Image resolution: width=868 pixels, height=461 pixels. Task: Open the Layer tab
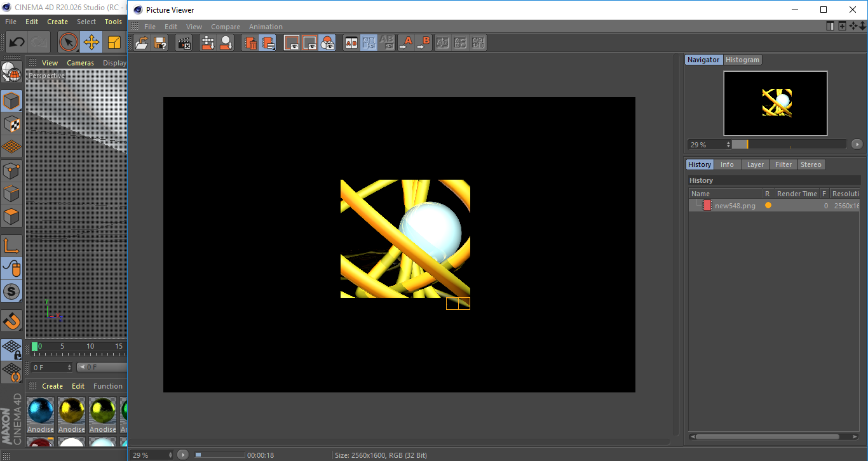756,164
